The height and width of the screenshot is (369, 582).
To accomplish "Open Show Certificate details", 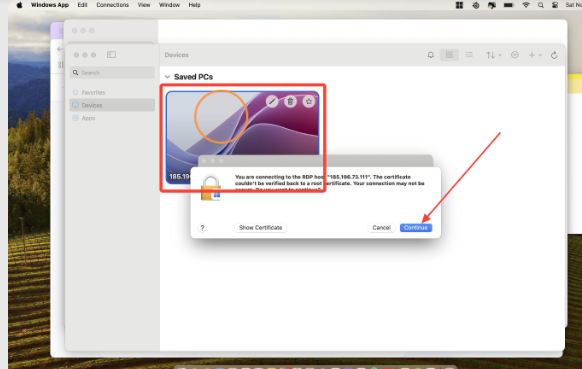I will 261,228.
